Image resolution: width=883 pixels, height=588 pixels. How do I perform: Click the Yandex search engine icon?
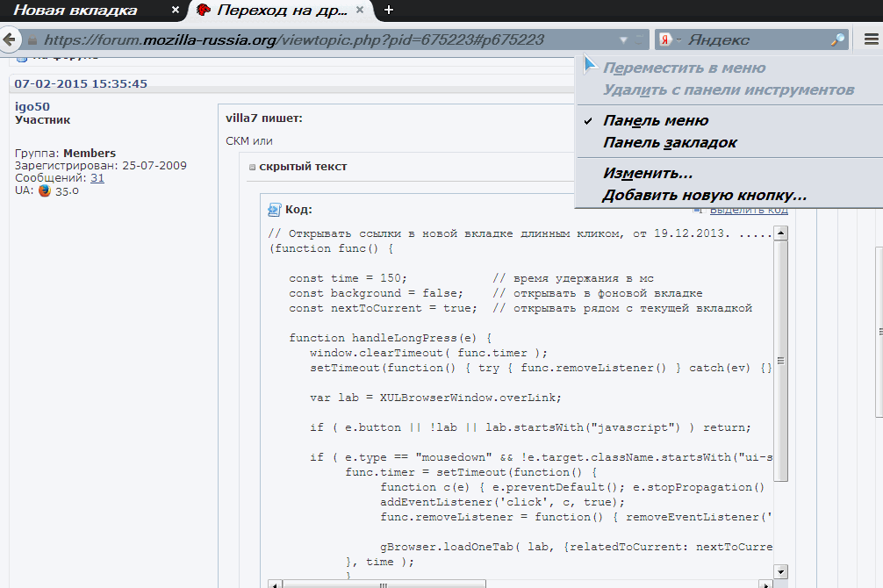pos(665,39)
